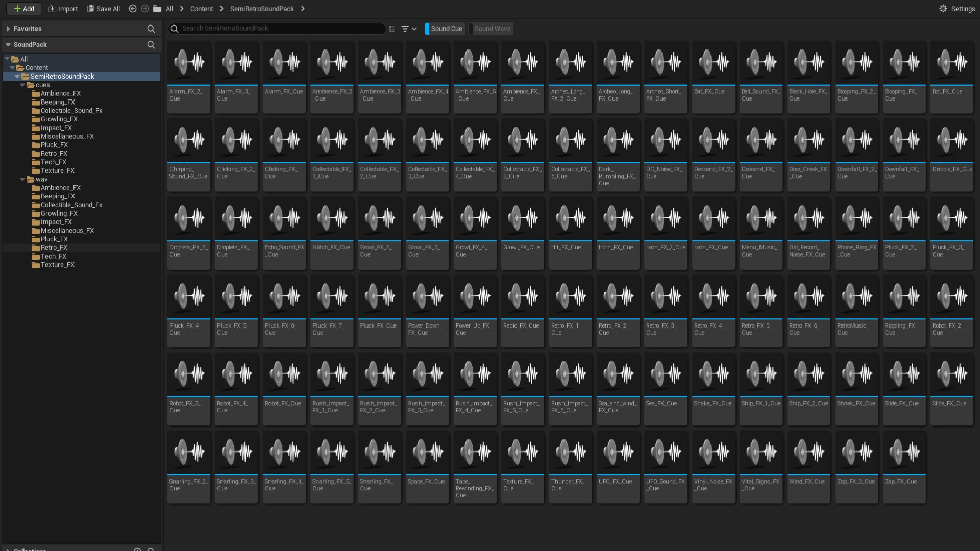
Task: Enable the Sound Wave filter
Action: pos(492,29)
